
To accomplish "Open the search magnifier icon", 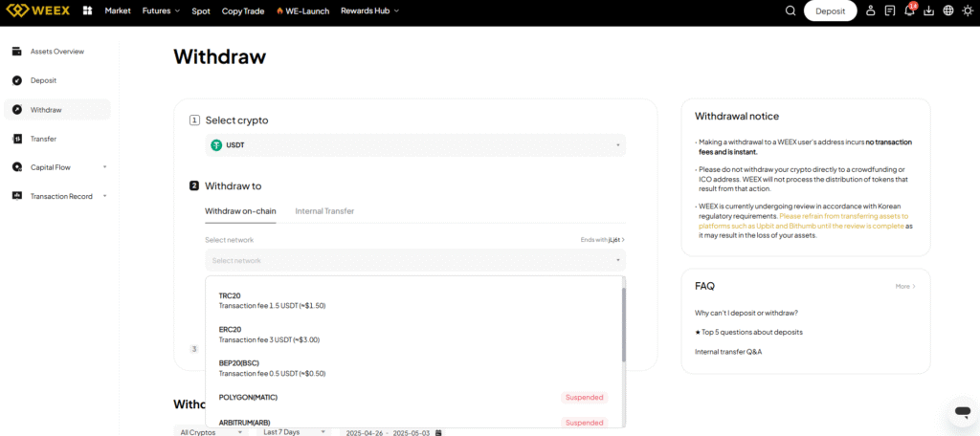I will pos(790,11).
